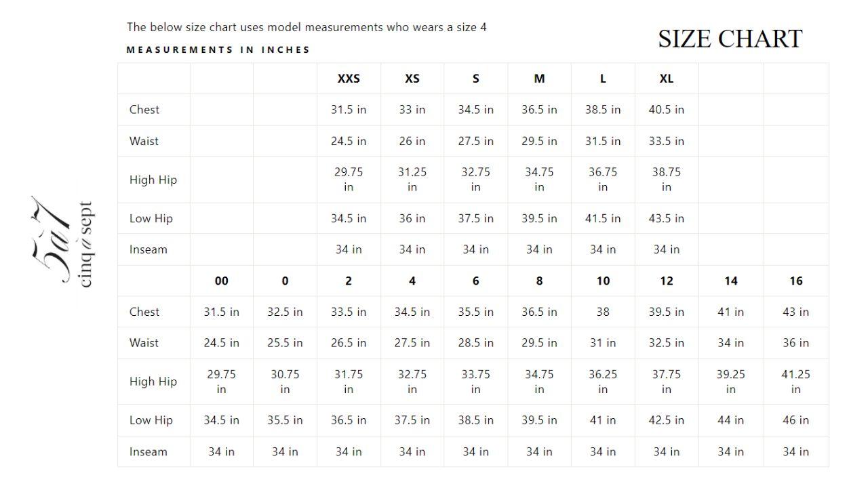This screenshot has width=868, height=488.
Task: Click the 25.5 in waist value for size 0
Action: point(285,343)
